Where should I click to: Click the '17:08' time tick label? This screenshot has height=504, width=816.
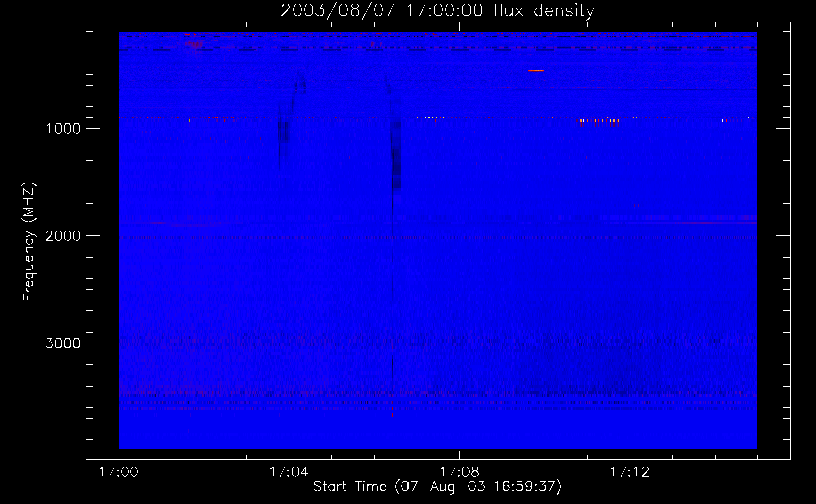click(459, 472)
